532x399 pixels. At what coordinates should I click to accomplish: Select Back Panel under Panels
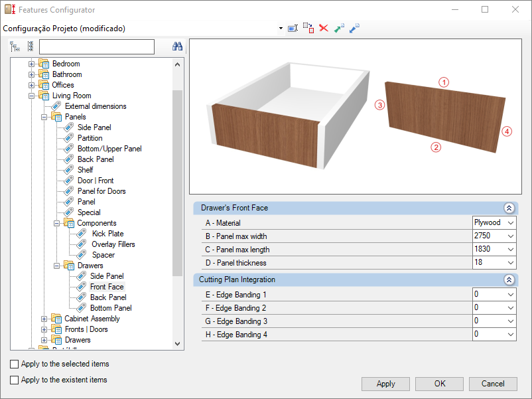point(96,159)
